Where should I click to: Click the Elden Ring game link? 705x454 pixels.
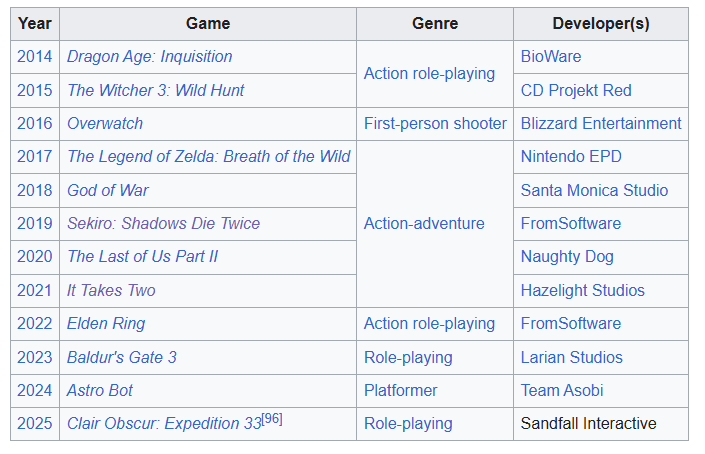[x=106, y=324]
